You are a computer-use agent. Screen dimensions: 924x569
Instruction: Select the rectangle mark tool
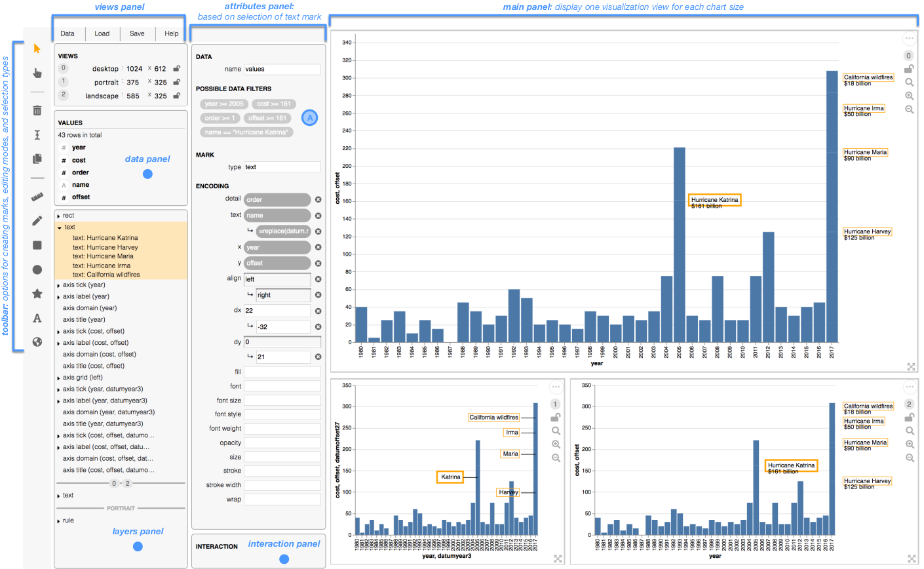tap(37, 245)
